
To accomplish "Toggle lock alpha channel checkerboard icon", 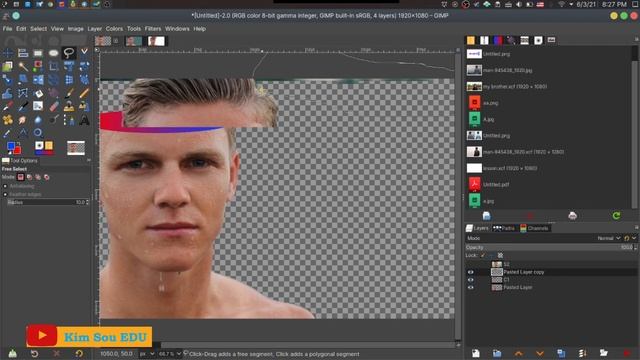I will click(x=500, y=255).
